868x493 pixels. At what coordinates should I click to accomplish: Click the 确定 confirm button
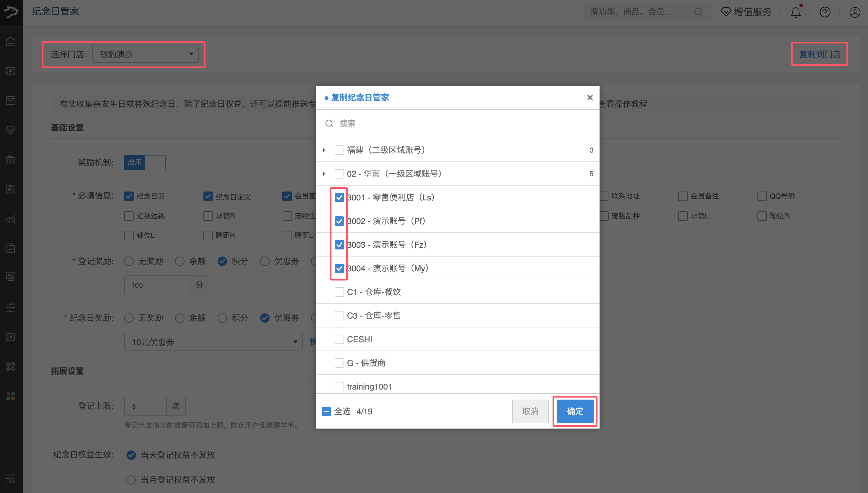tap(575, 411)
